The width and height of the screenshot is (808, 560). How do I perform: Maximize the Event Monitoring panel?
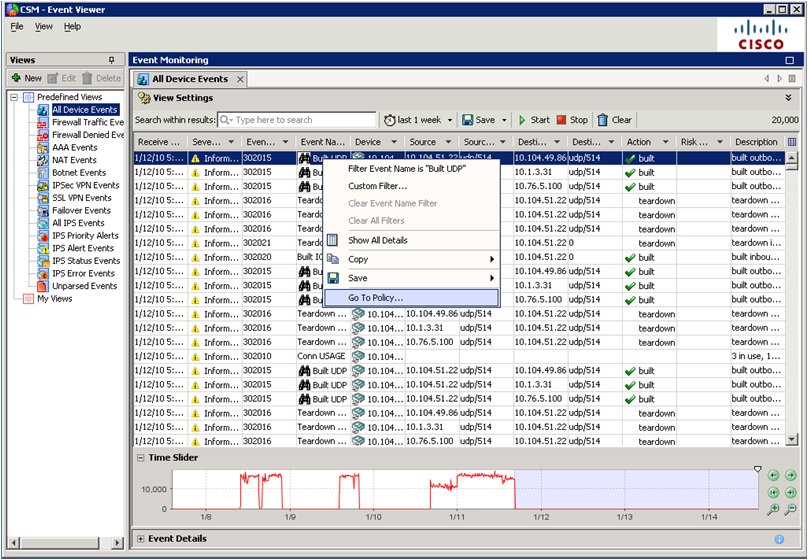click(789, 60)
